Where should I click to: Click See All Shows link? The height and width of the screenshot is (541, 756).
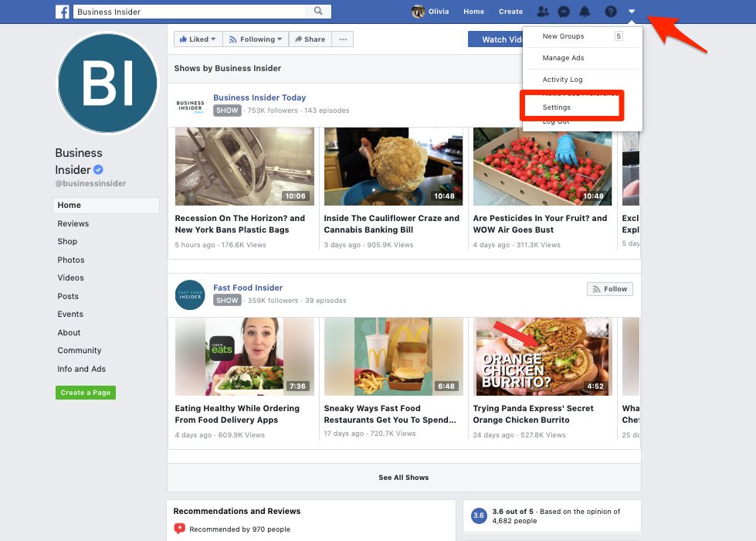point(403,478)
